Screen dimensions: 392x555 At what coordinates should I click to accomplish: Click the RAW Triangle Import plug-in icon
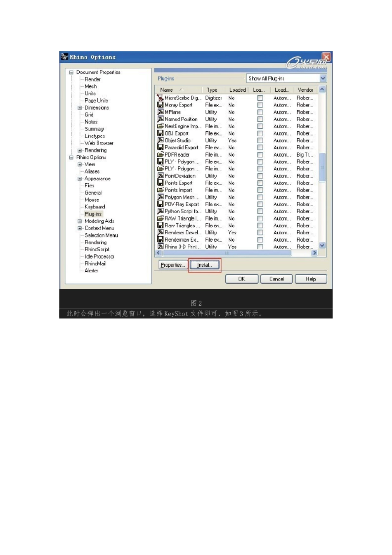click(160, 218)
